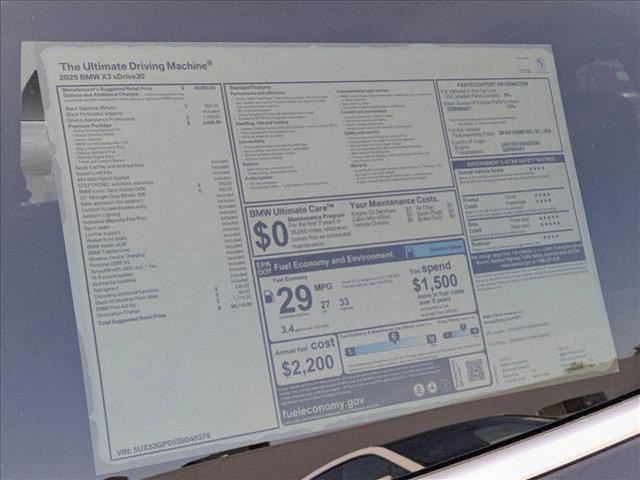Screen dimensions: 640x480
Task: Click the 'Your Maintenance Costs' heading
Action: [394, 202]
